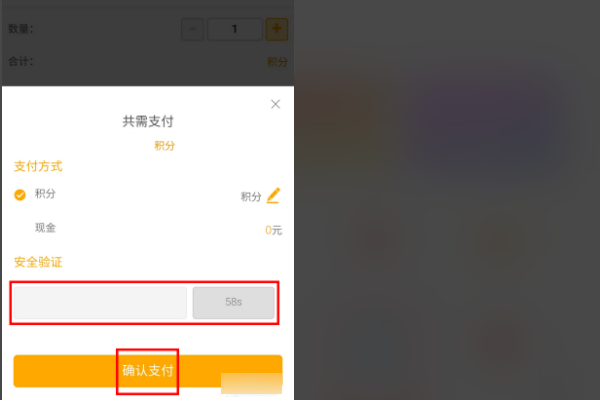Click the 0元 cash amount

[x=274, y=230]
